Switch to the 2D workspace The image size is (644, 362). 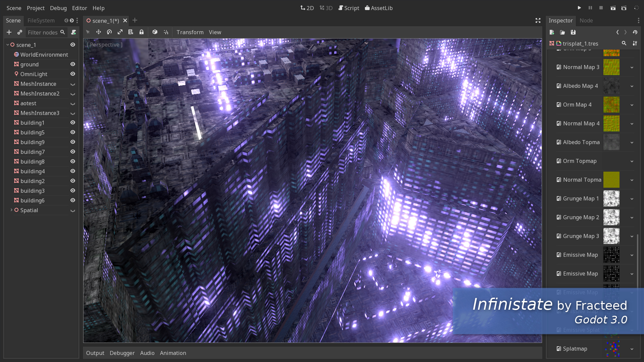[307, 8]
